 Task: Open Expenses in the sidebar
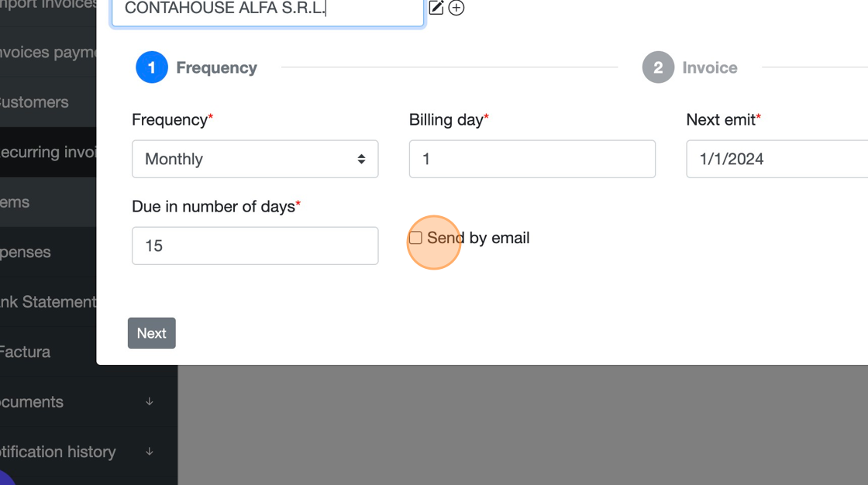26,252
